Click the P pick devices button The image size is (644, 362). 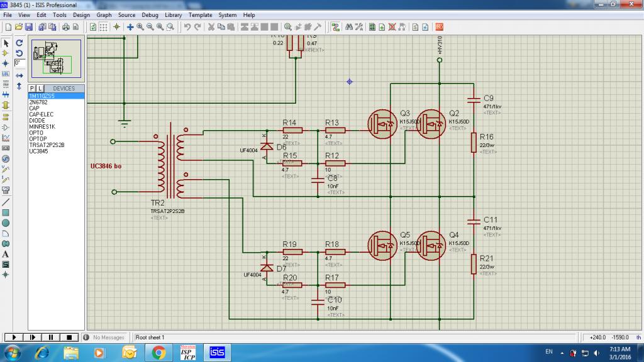point(31,88)
